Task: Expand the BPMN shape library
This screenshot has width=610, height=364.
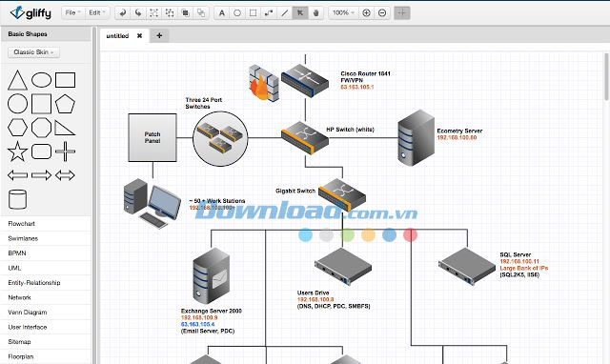Action: point(46,253)
